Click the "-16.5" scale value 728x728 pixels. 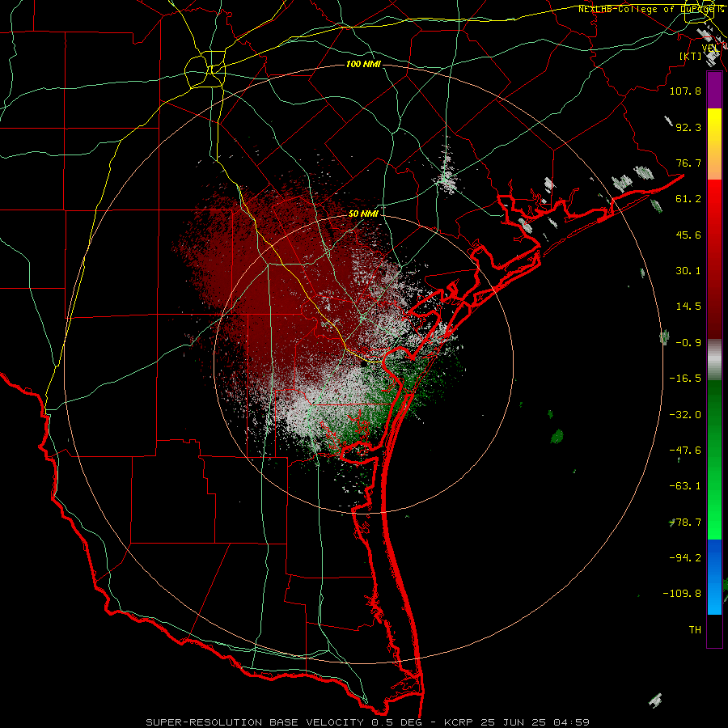click(x=685, y=379)
